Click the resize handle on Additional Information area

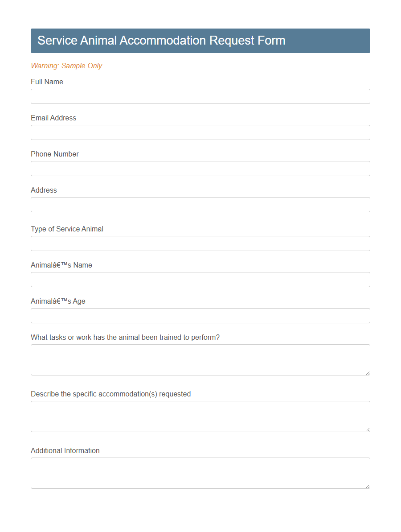[x=368, y=486]
